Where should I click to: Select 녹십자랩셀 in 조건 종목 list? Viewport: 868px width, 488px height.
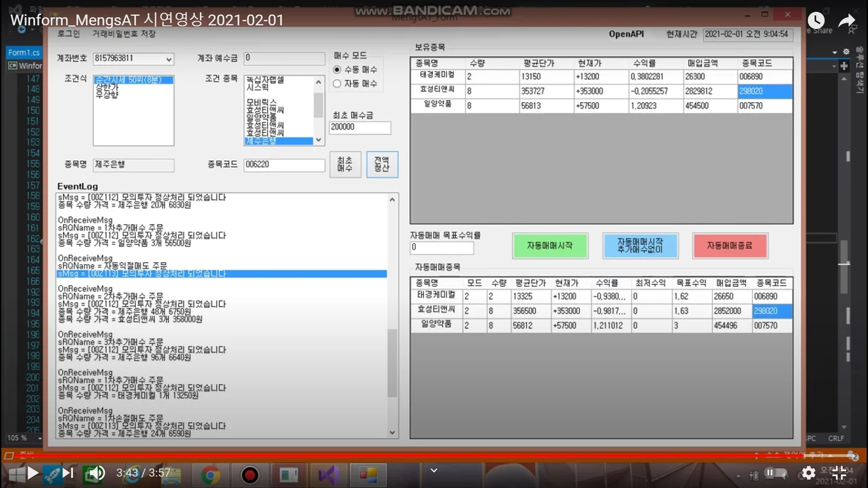coord(265,80)
